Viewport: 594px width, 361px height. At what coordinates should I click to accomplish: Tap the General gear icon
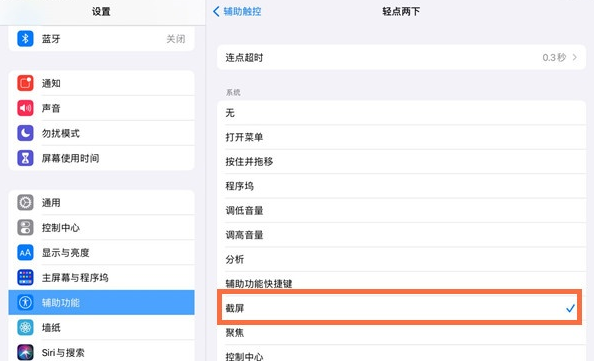25,203
